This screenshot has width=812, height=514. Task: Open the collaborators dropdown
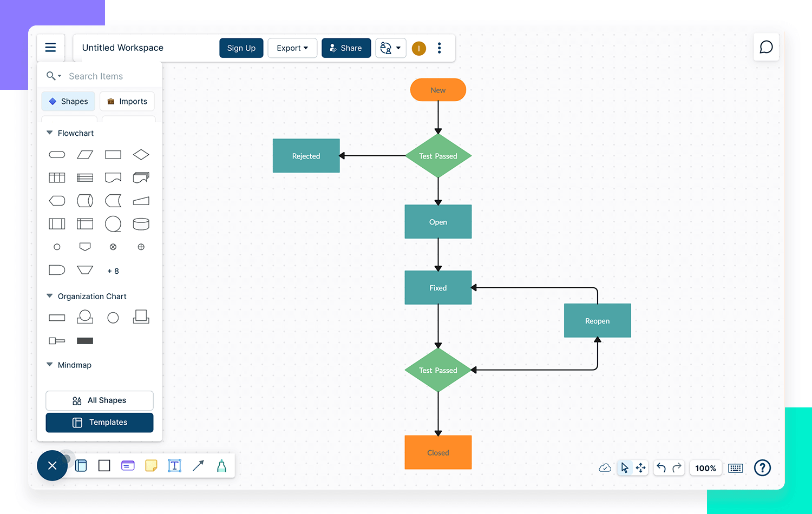391,48
